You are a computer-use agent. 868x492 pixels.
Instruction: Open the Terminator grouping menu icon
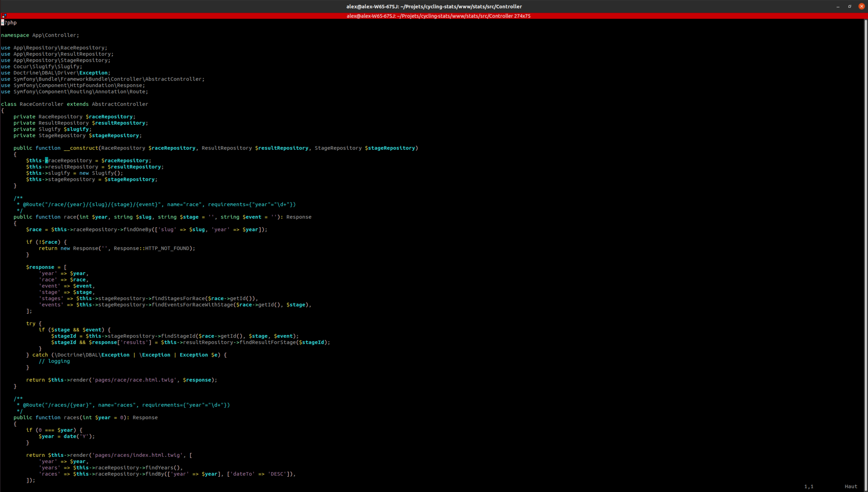pos(4,16)
